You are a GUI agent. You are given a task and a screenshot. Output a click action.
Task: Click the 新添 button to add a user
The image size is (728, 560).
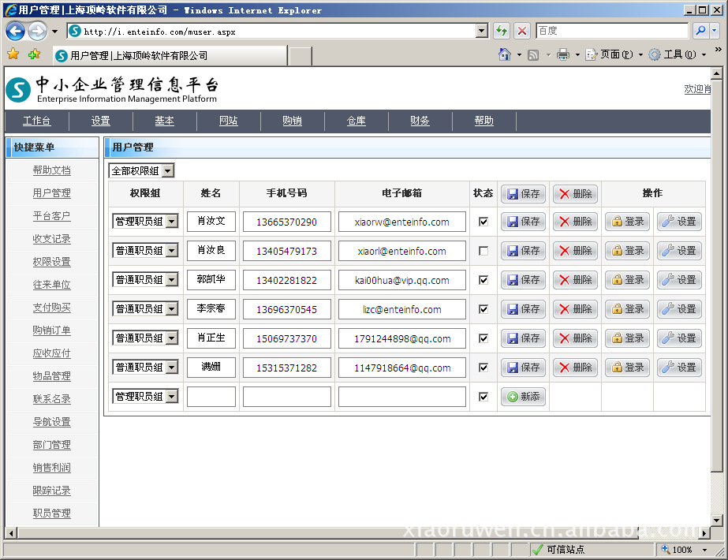pos(524,397)
